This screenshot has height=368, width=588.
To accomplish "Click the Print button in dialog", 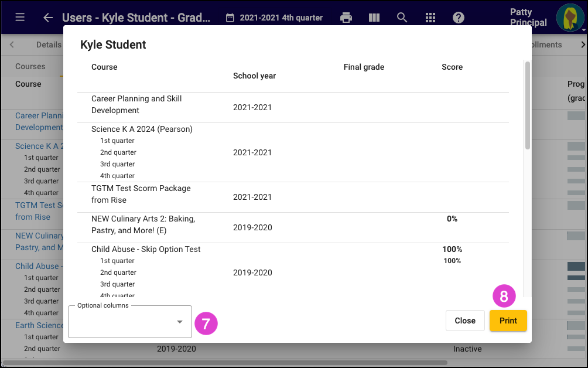I will (x=508, y=321).
